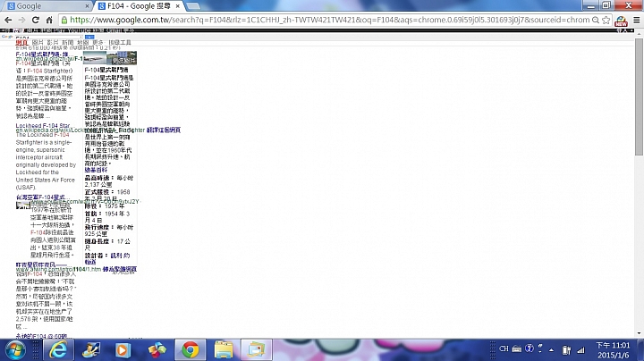Screen dimensions: 644x361
Task: Click the 轉為繁體網頁 link
Action: click(120, 269)
